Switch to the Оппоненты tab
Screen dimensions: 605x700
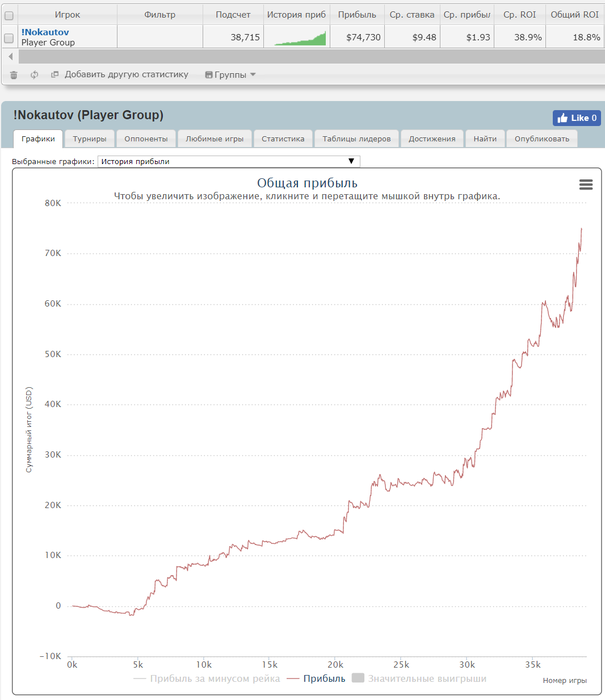click(x=146, y=139)
